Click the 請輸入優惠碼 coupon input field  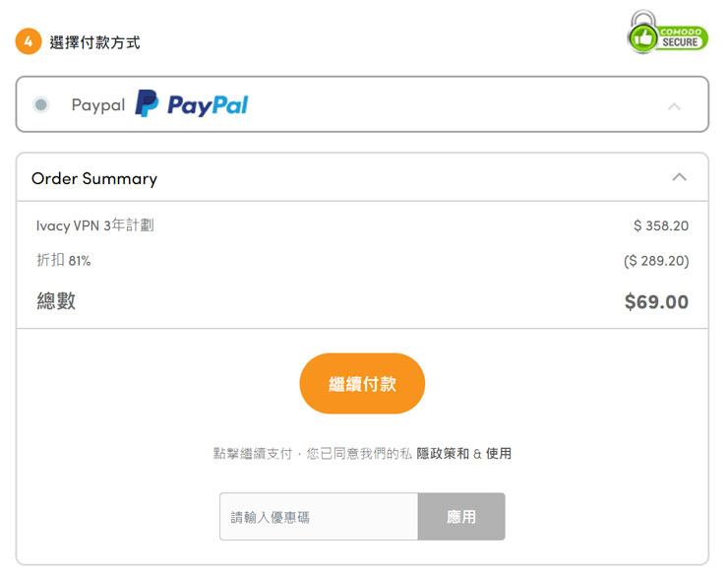[x=319, y=517]
